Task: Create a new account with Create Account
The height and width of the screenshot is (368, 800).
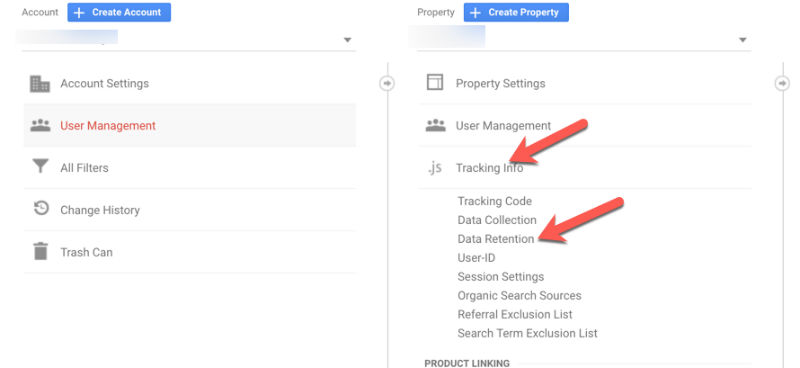Action: pyautogui.click(x=119, y=12)
